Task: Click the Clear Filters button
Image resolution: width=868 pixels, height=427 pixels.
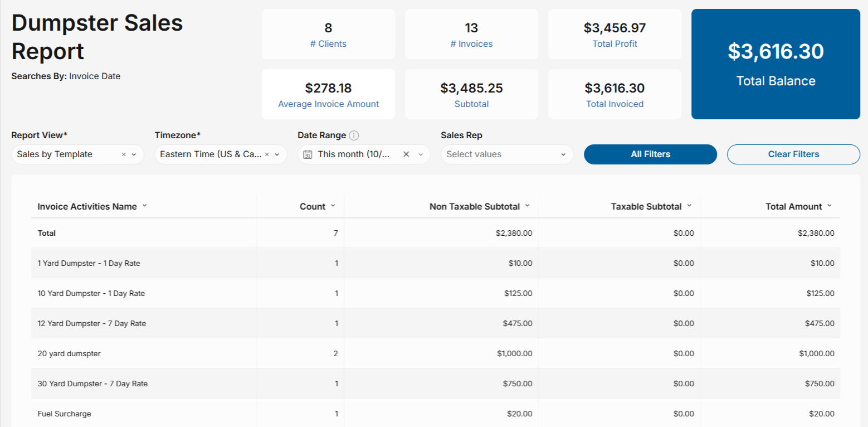Action: pos(793,154)
